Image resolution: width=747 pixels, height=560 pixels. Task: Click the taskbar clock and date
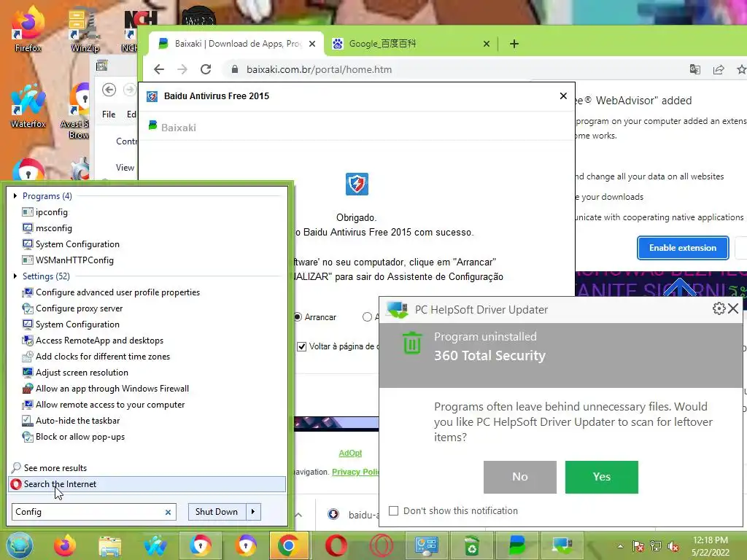(711, 546)
